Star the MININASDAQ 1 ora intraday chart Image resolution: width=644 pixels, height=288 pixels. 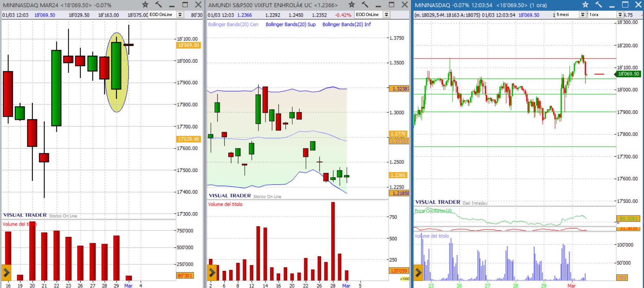[585, 5]
